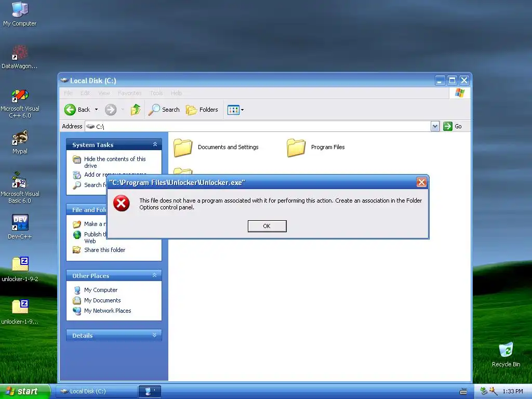Open My Network Places link
This screenshot has width=532, height=399.
(108, 311)
